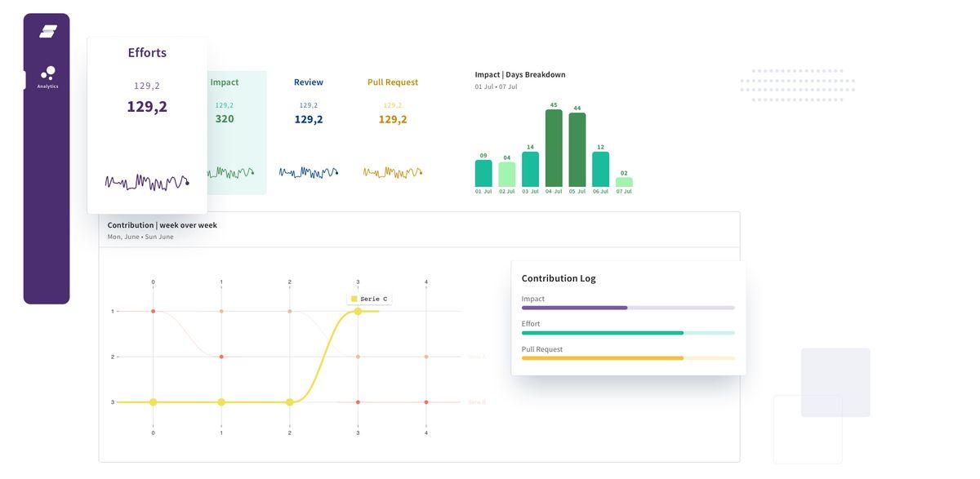Click the 01 Jul bar with value 09
Viewport: 980px width, 479px height.
point(483,173)
